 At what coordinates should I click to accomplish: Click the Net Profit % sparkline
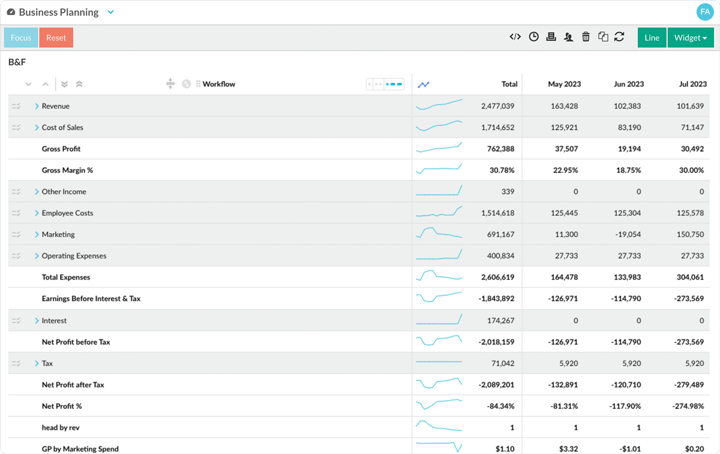pos(439,404)
